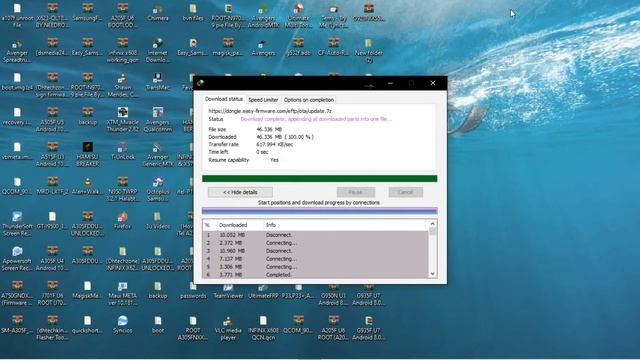Image resolution: width=640 pixels, height=360 pixels.
Task: Select the vbmeta.img file icon
Action: pos(17,151)
